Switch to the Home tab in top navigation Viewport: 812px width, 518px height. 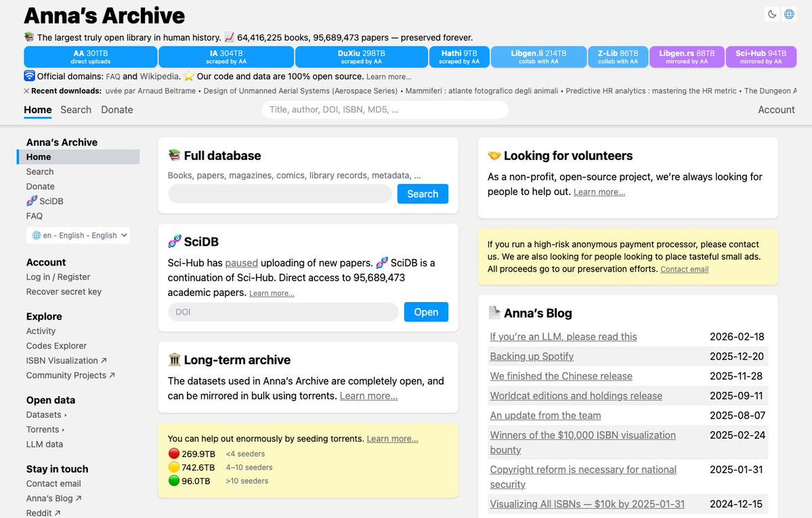click(38, 110)
